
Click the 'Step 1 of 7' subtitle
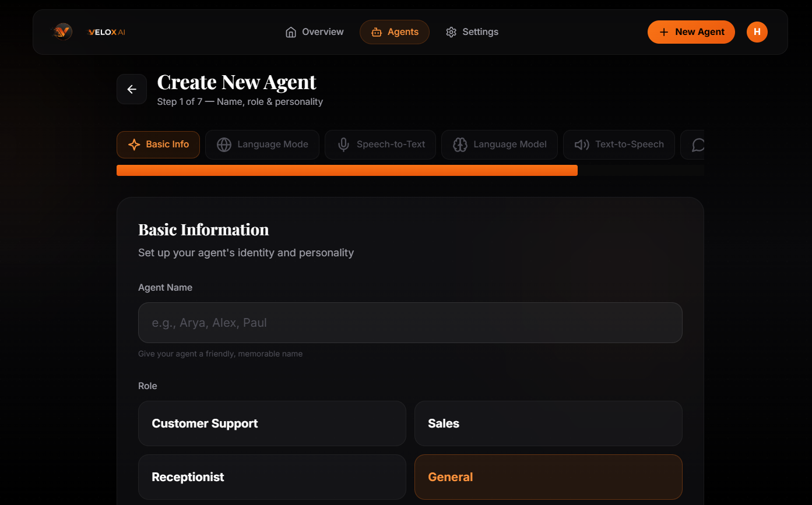pyautogui.click(x=240, y=102)
